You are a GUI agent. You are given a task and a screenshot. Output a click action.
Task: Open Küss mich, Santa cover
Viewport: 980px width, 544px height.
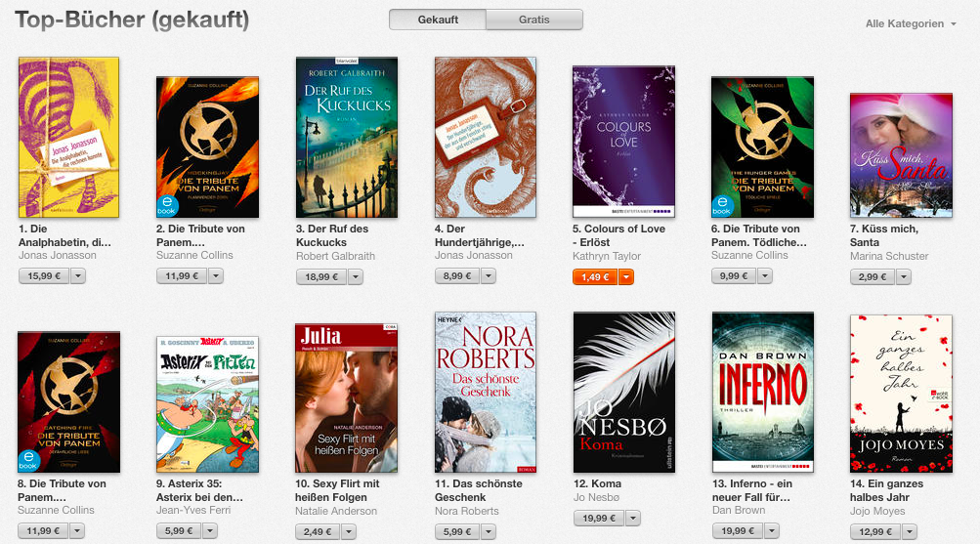(901, 155)
